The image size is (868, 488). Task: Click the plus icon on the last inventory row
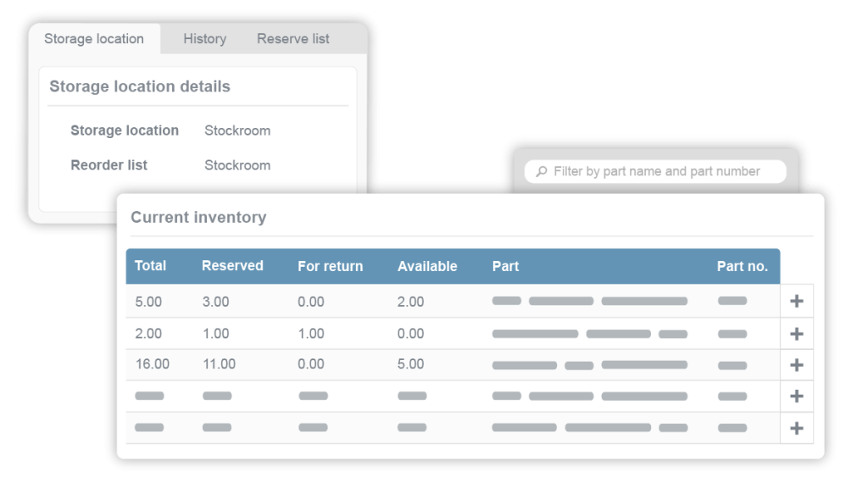(x=796, y=427)
